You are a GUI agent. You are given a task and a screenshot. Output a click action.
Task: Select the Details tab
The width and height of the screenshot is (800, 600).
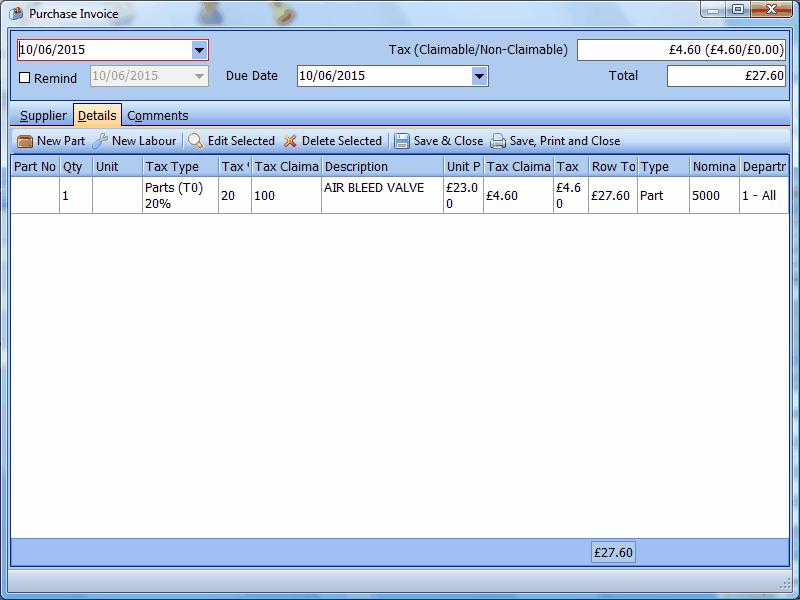(x=97, y=115)
